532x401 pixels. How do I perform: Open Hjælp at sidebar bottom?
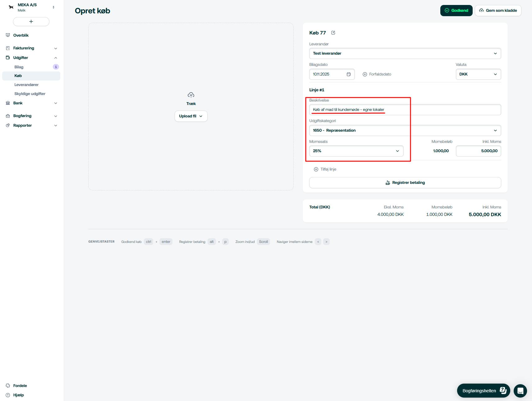pyautogui.click(x=19, y=395)
